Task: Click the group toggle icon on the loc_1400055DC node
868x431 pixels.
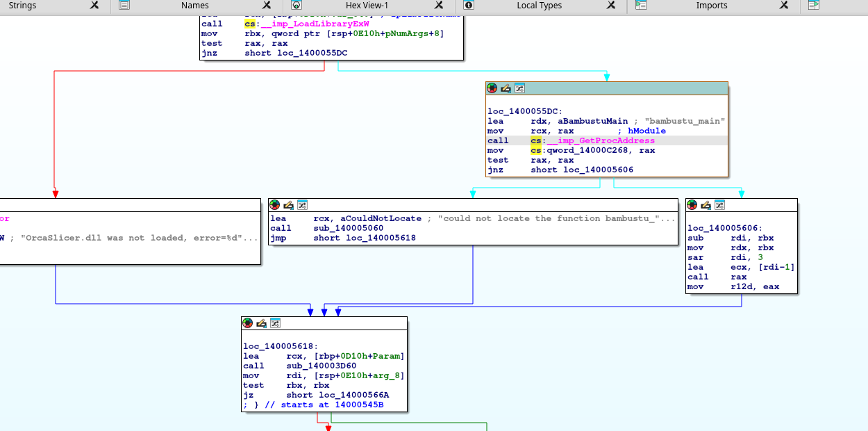Action: (x=519, y=88)
